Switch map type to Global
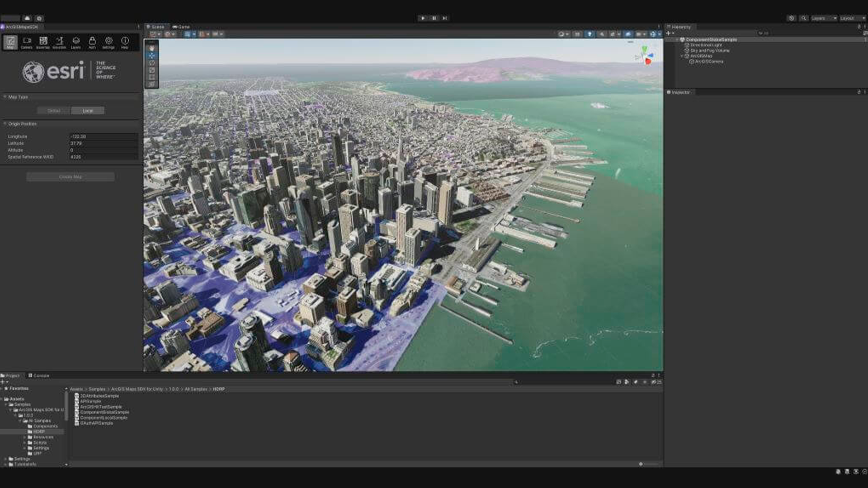 tap(54, 111)
